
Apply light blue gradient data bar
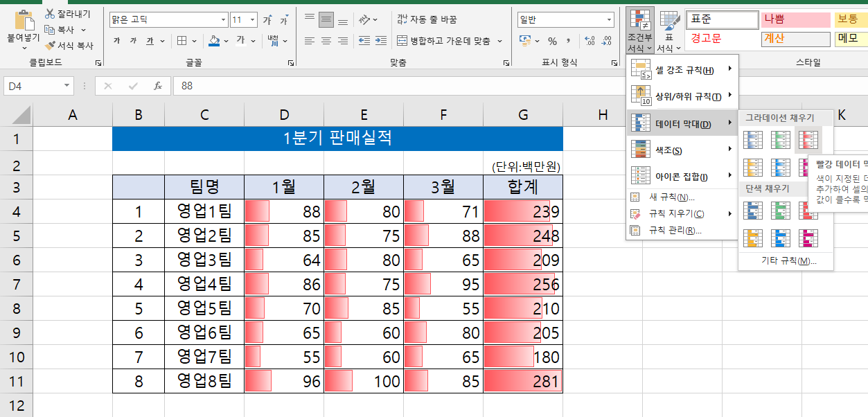click(781, 168)
